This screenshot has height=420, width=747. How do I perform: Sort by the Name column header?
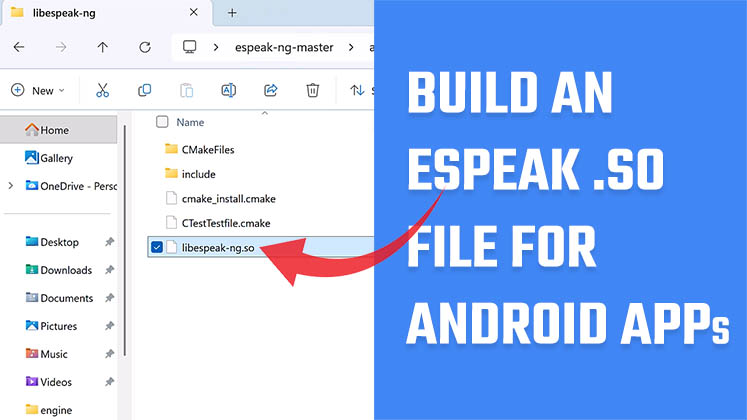pos(190,122)
